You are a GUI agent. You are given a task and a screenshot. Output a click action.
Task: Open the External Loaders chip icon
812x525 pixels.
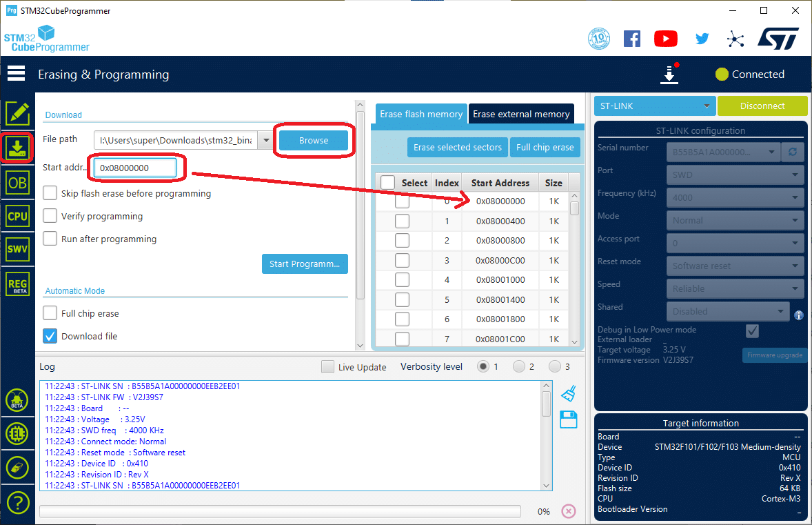coord(17,434)
